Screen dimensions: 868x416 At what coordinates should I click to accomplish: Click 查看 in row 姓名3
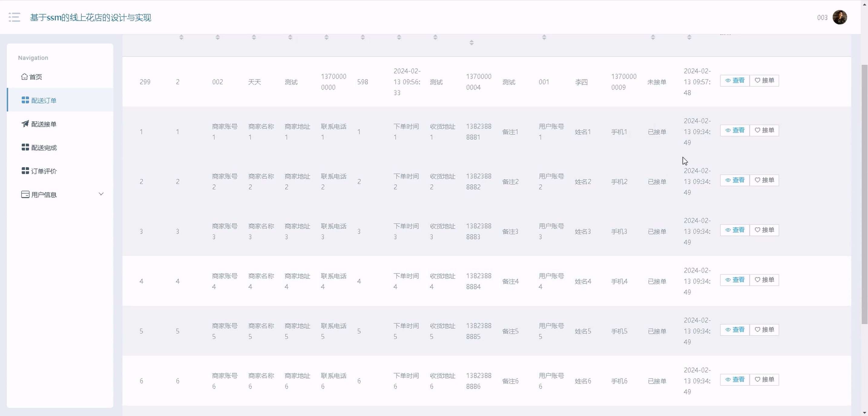(735, 230)
